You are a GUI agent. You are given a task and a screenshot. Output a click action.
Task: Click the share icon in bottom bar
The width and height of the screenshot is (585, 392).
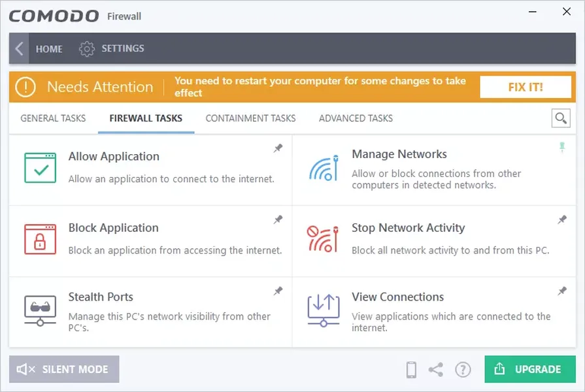coord(436,370)
